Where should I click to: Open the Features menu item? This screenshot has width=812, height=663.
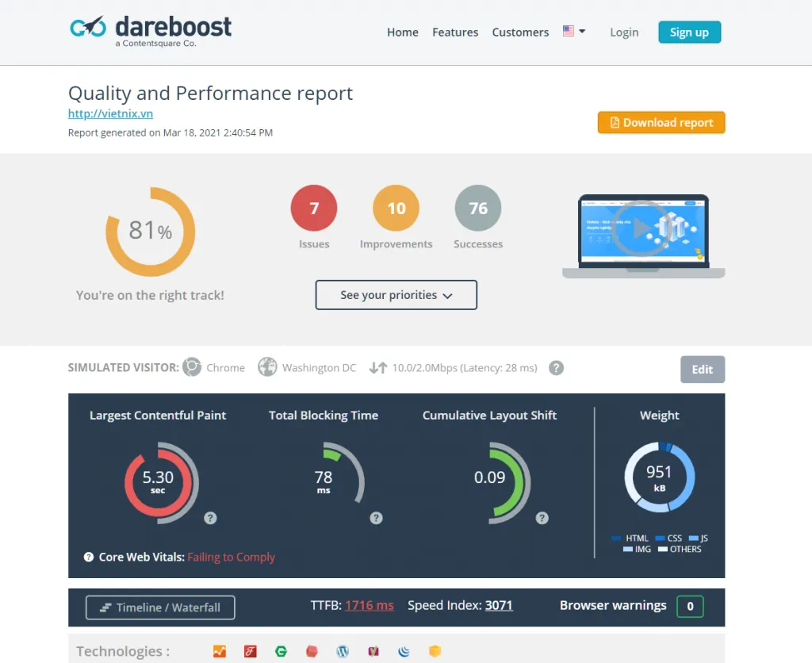[x=455, y=33]
